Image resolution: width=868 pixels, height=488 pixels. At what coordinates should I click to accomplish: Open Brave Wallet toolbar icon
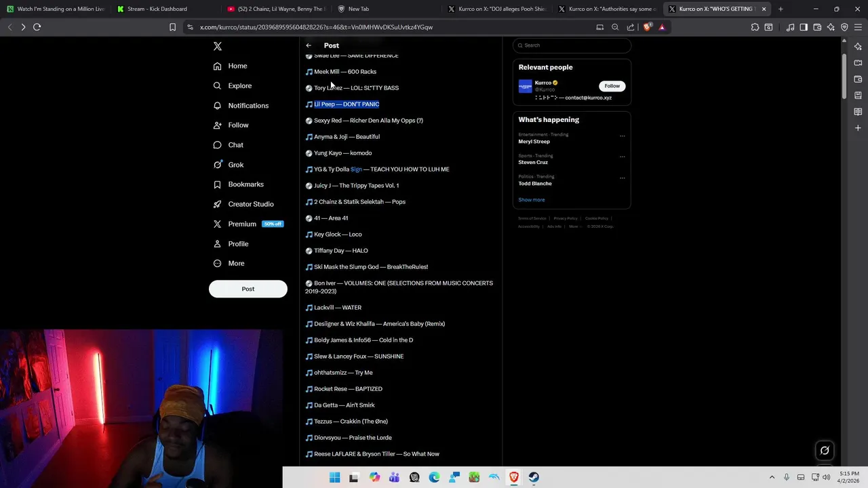(817, 27)
